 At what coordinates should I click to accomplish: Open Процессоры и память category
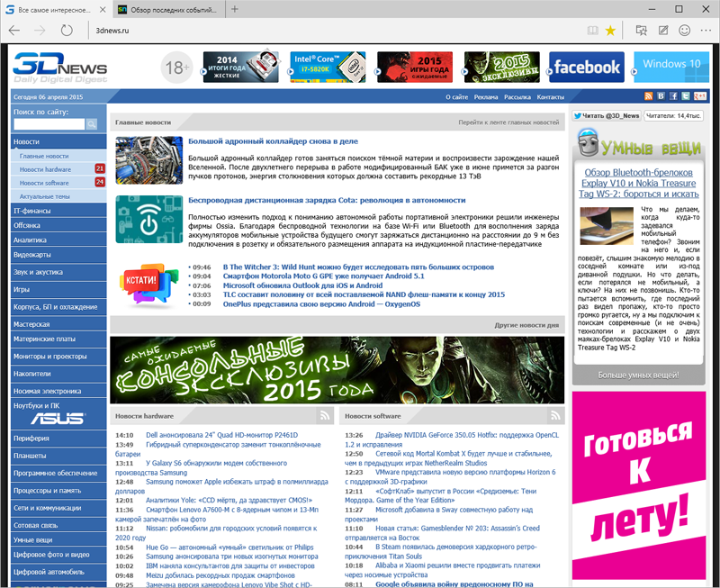tap(58, 491)
